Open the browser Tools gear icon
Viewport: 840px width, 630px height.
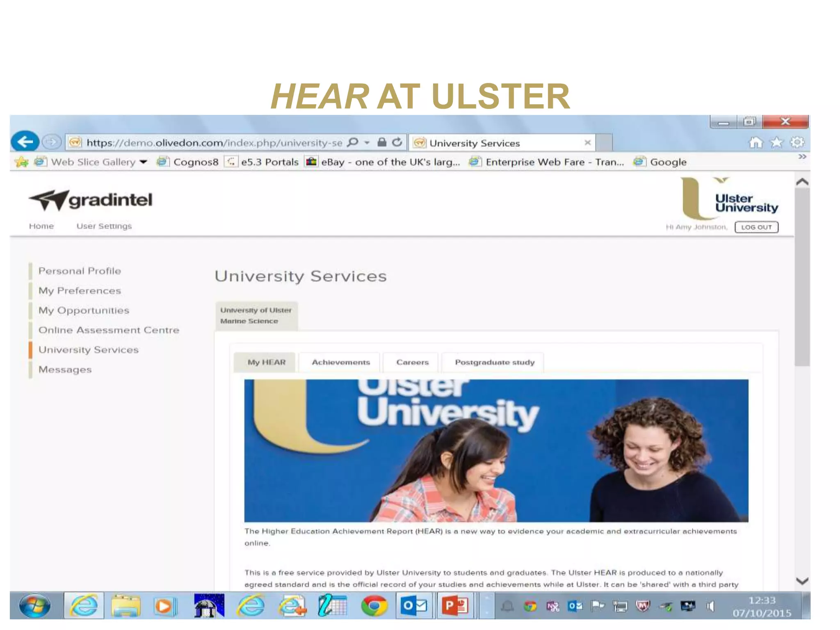coord(797,142)
